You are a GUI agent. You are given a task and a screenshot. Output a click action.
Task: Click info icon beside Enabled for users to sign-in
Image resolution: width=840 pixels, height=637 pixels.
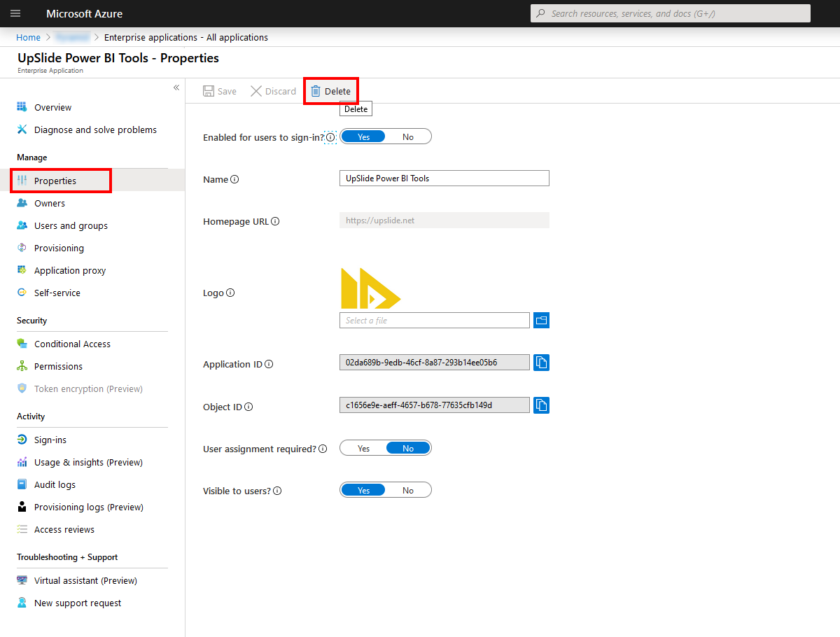[x=330, y=137]
